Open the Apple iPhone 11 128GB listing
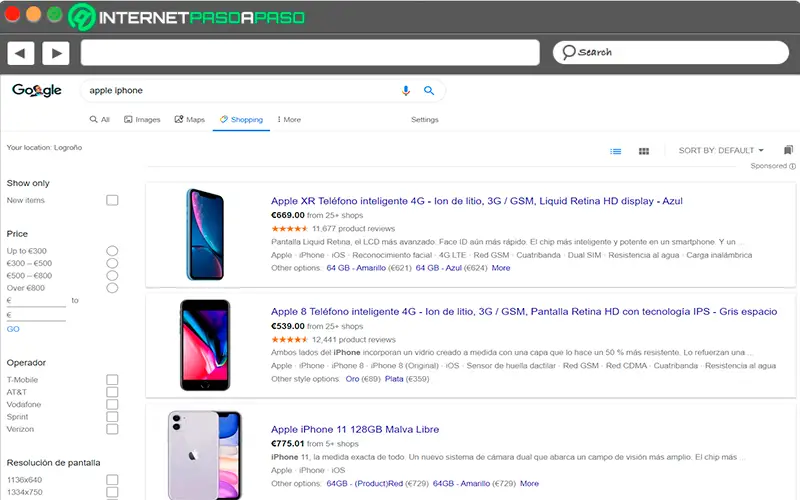 355,430
